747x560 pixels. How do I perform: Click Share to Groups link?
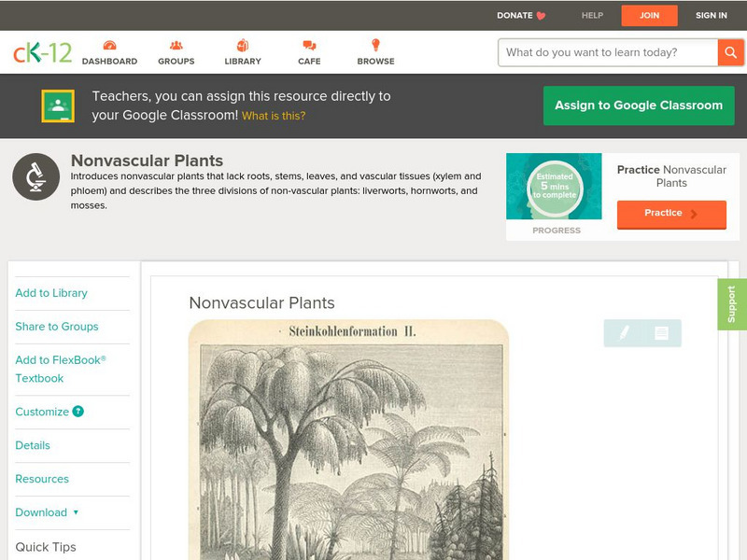[57, 327]
